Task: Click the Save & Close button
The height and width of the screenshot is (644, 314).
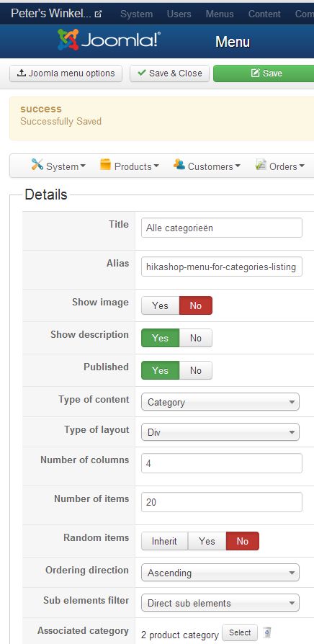Action: tap(169, 73)
